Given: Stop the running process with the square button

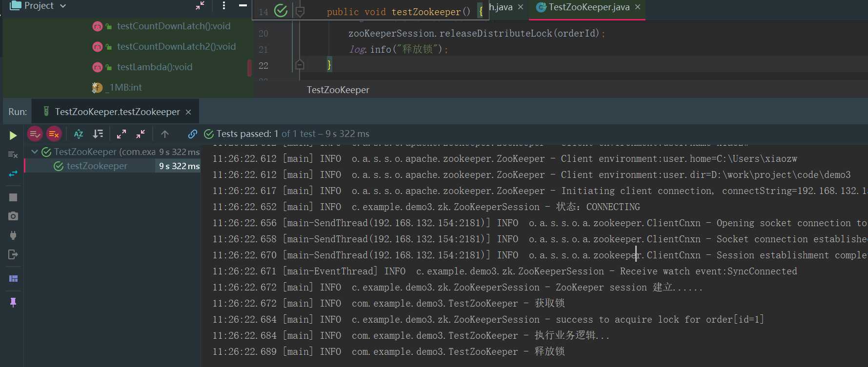Looking at the screenshot, I should pos(13,197).
